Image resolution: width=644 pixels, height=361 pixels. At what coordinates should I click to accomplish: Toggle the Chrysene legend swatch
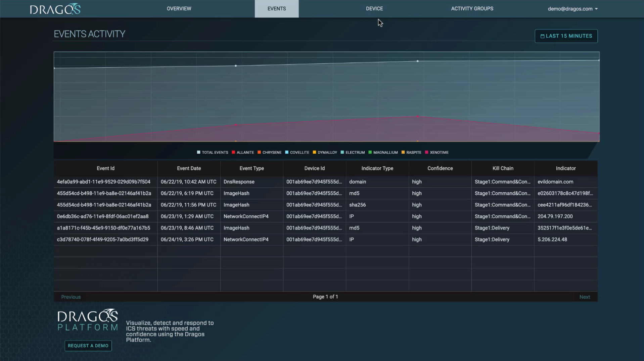tap(259, 152)
